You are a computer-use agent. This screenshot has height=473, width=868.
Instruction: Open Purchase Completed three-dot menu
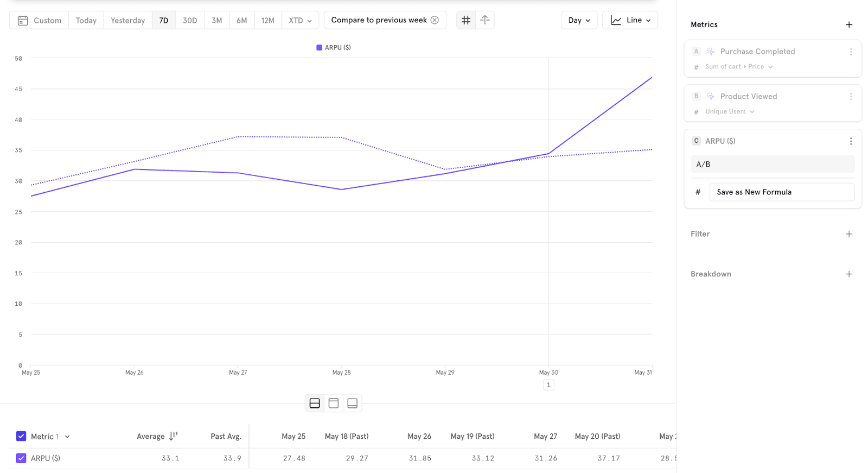(851, 52)
